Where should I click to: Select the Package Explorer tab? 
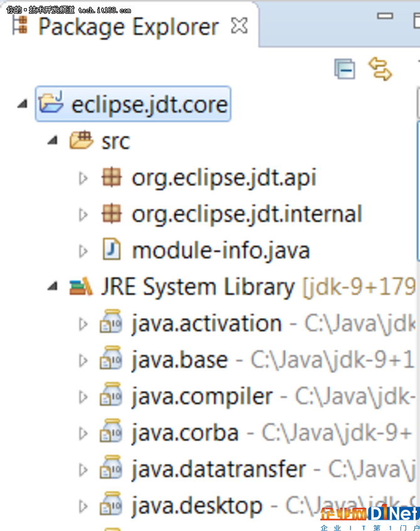[x=129, y=27]
